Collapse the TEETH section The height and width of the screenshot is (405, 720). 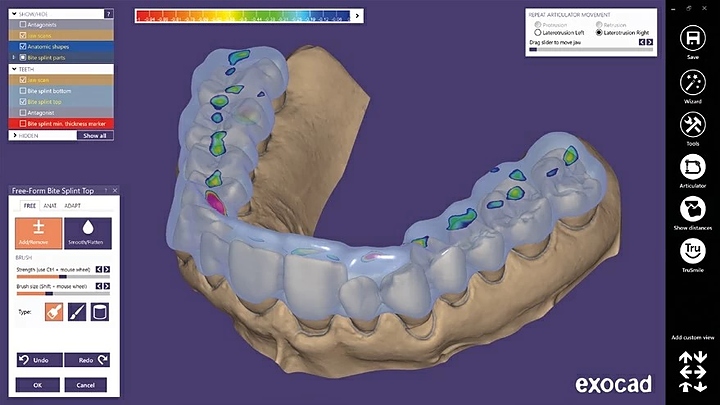click(x=15, y=69)
